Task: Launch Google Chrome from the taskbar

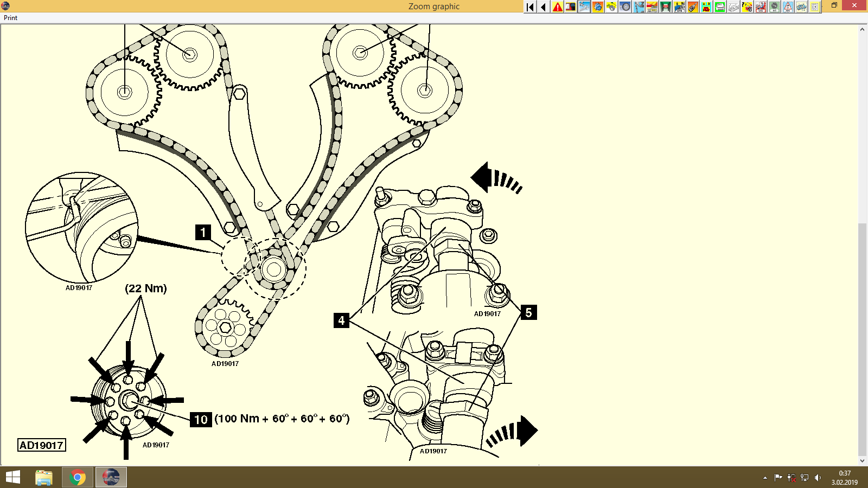Action: [x=77, y=478]
